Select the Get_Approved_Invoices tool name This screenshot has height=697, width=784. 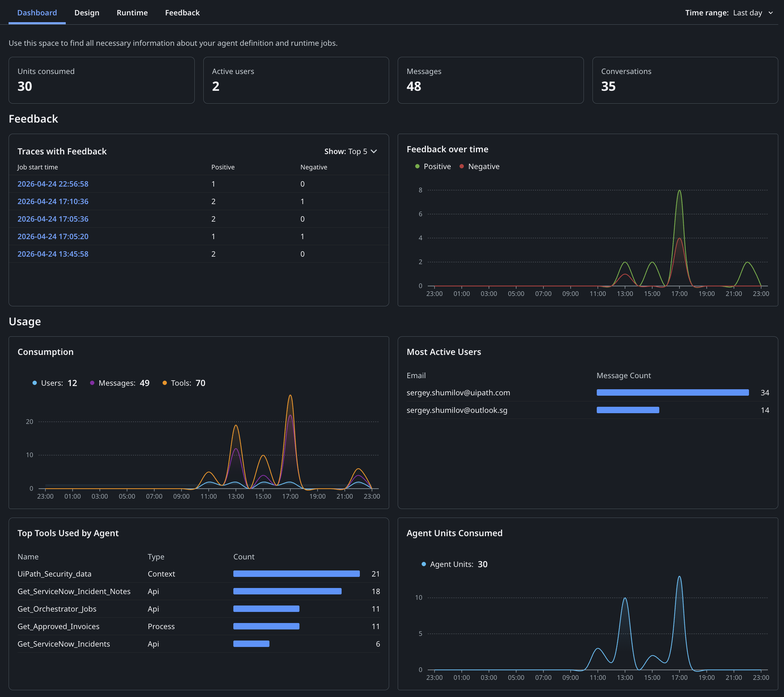tap(58, 627)
